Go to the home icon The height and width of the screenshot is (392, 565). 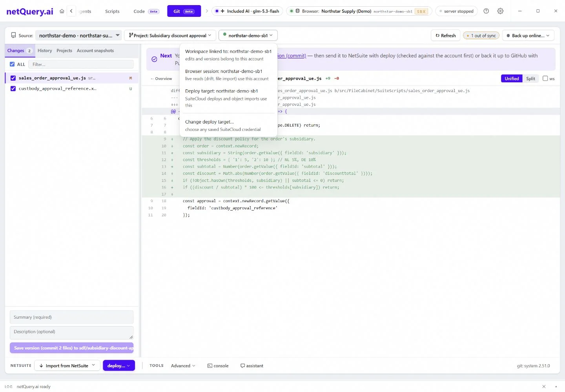click(62, 11)
